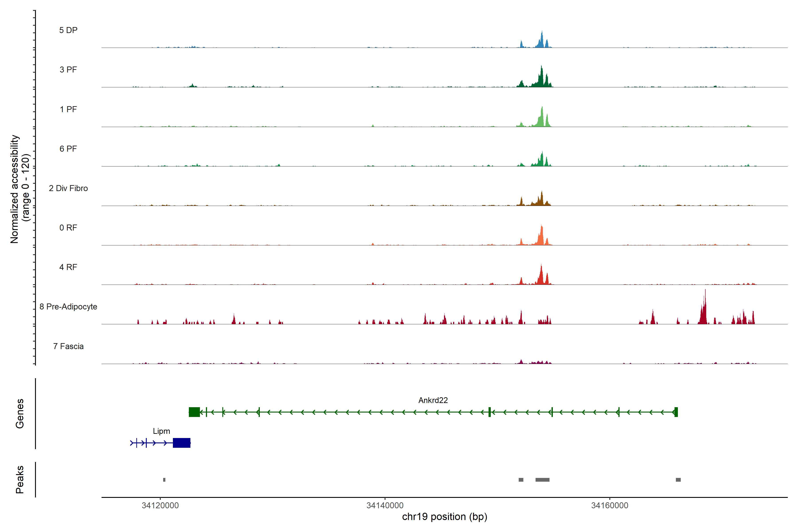Click the chr19 position axis title
The height and width of the screenshot is (532, 798).
pos(444,517)
